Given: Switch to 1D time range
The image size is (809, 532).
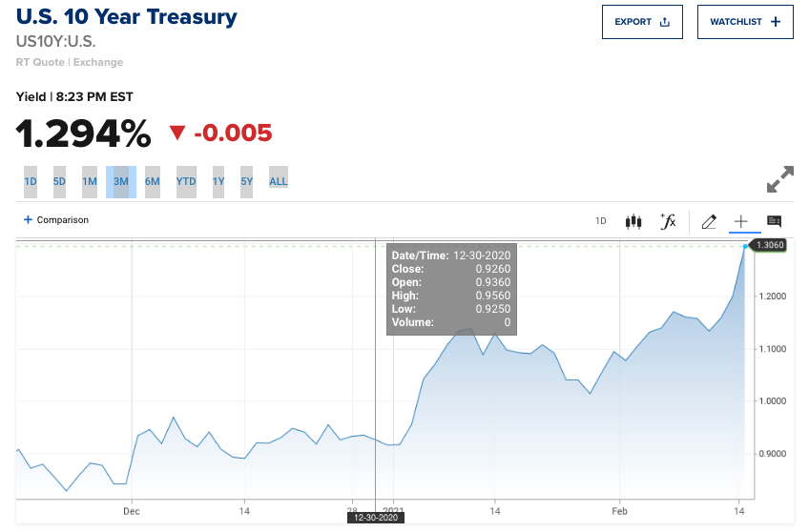Looking at the screenshot, I should pos(31,181).
